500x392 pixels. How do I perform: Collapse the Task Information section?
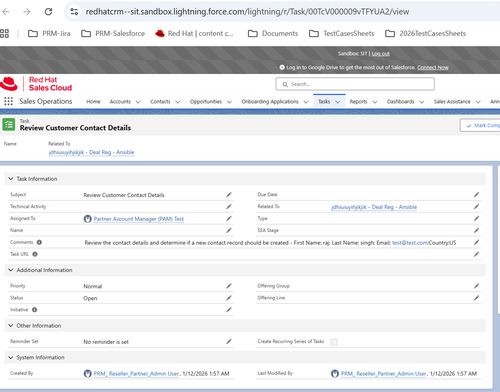click(x=11, y=179)
